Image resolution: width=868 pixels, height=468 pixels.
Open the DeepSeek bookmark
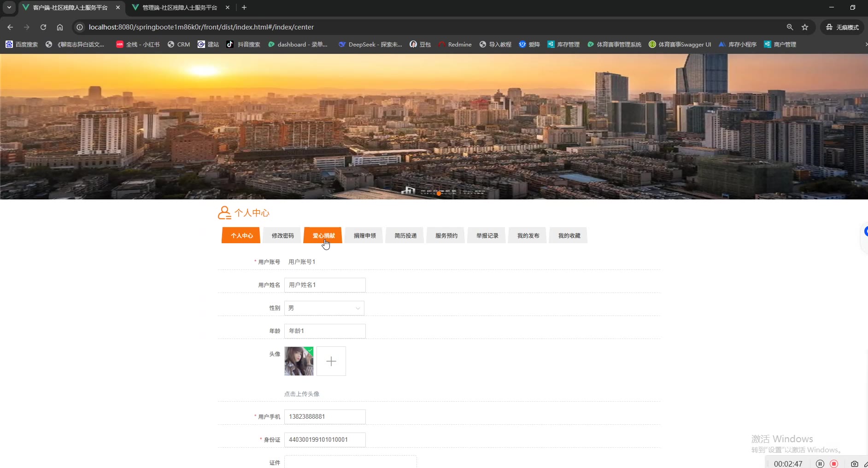pos(370,45)
